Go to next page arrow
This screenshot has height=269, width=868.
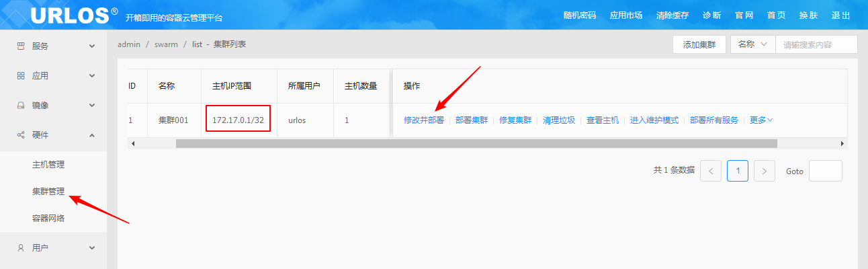[765, 171]
